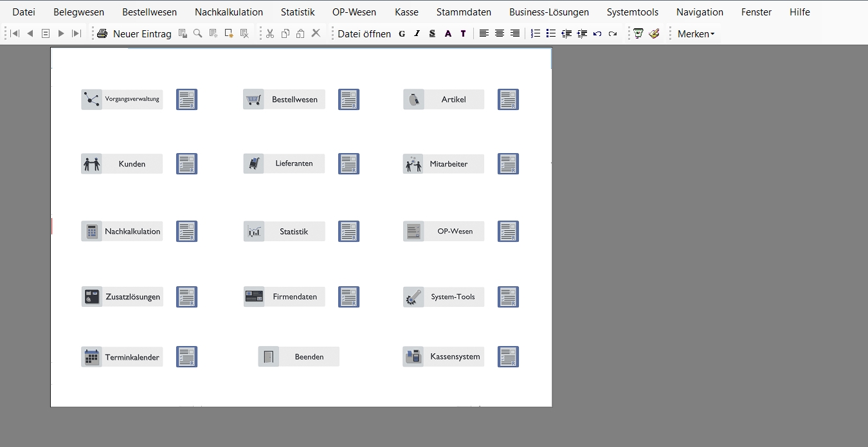The image size is (868, 447).
Task: Open the Terminkalender button
Action: pyautogui.click(x=122, y=356)
